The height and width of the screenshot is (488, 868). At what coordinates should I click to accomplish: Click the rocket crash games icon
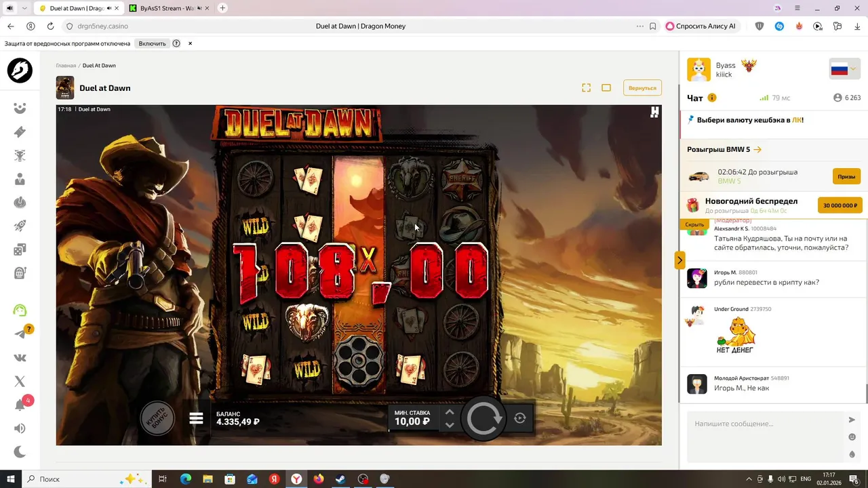point(20,226)
